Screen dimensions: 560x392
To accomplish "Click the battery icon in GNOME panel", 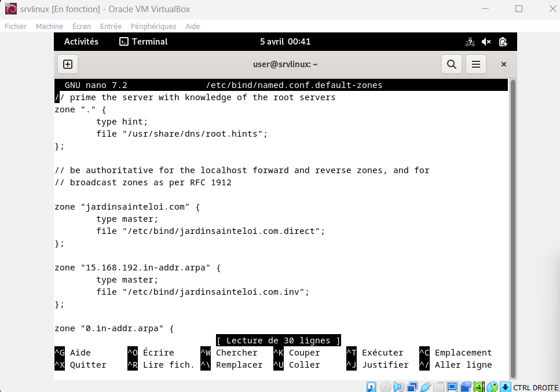I will 503,42.
